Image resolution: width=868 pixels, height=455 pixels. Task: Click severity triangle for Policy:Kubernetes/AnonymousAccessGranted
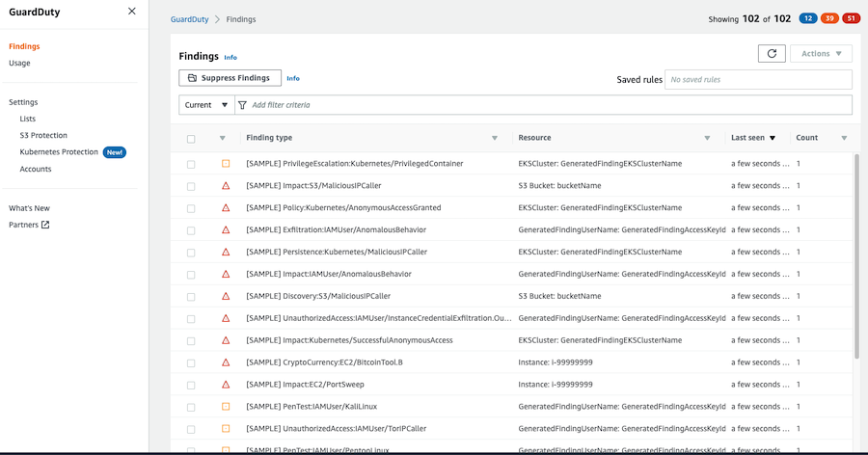pos(226,207)
